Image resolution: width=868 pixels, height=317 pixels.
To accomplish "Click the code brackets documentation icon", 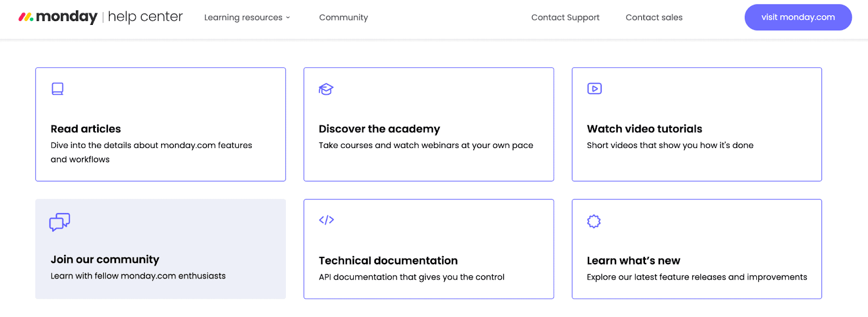I will 327,220.
